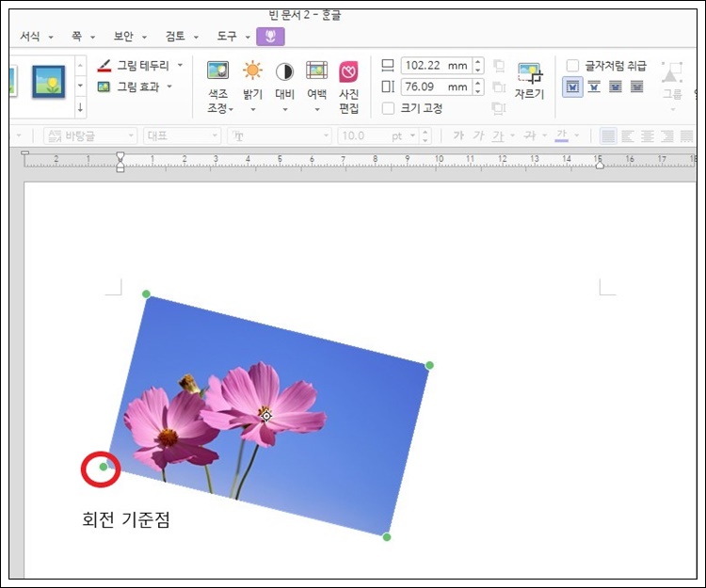Click the ruler right margin marker
This screenshot has width=706, height=588.
[x=600, y=165]
